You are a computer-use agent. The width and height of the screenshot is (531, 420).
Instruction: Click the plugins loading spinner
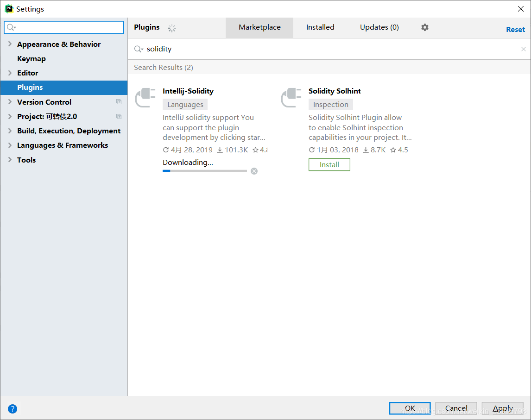coord(172,28)
